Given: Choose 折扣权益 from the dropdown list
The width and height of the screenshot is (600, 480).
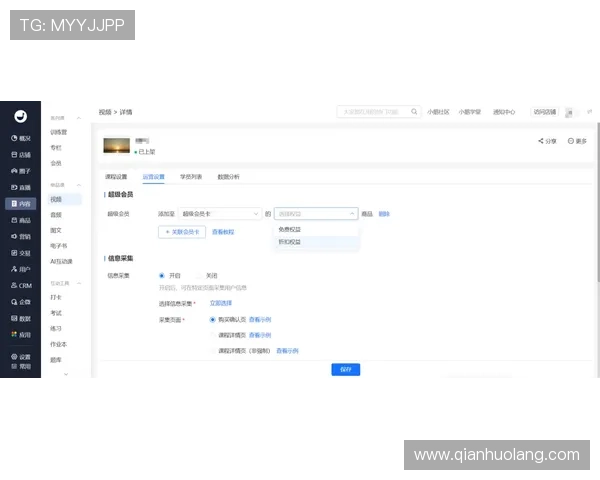Looking at the screenshot, I should point(316,242).
